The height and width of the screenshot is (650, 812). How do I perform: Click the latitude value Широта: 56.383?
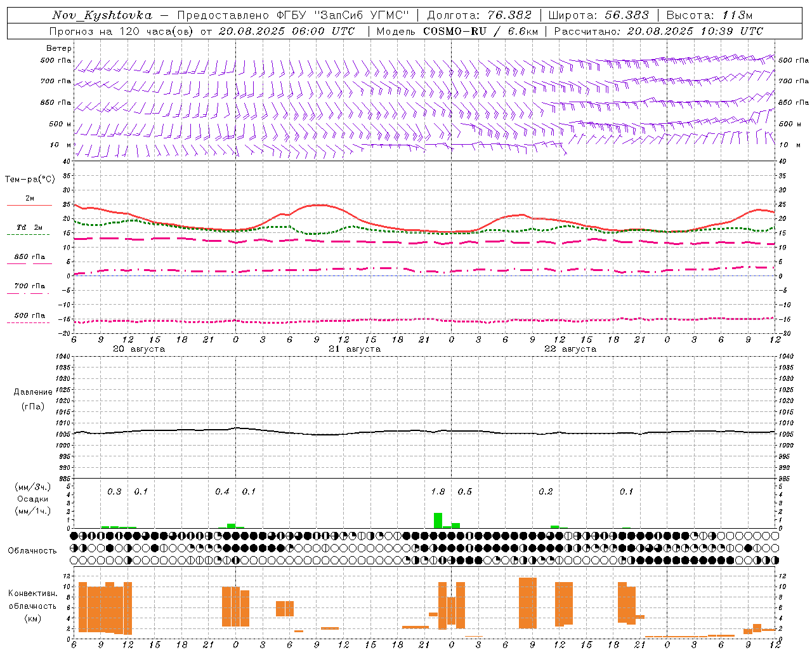point(598,15)
